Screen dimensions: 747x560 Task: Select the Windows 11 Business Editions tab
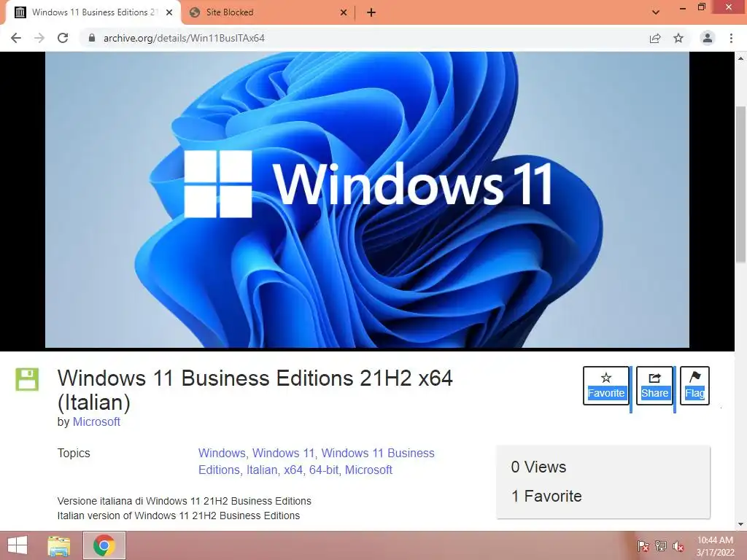pyautogui.click(x=93, y=12)
